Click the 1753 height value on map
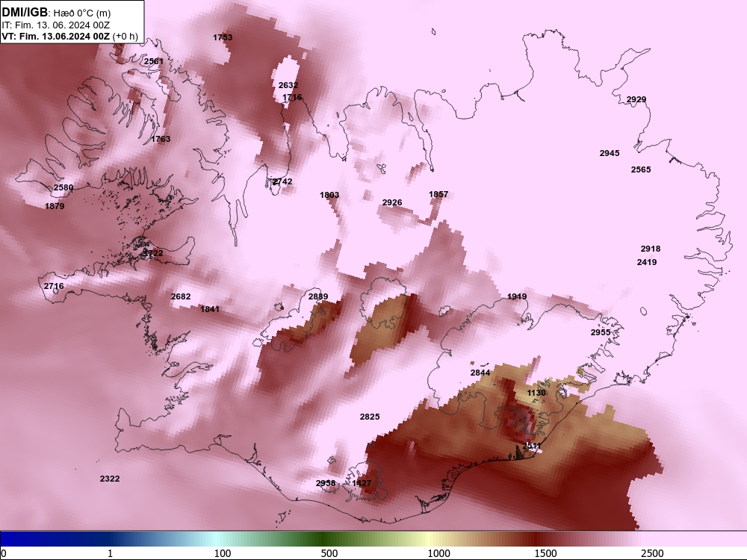 click(x=223, y=37)
